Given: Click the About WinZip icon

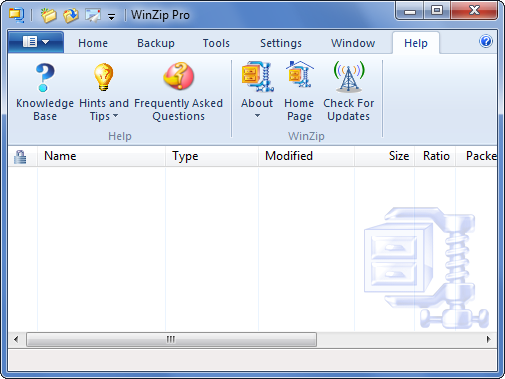Looking at the screenshot, I should (x=257, y=76).
